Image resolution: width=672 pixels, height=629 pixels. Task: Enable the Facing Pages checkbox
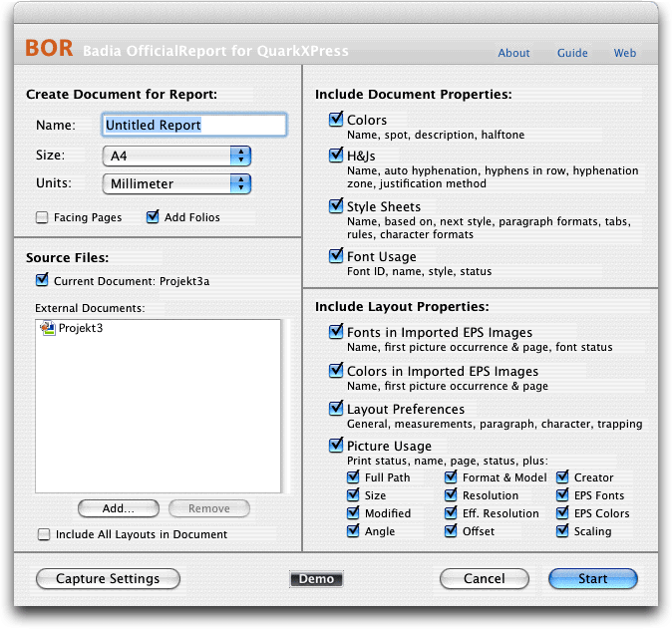pos(42,217)
